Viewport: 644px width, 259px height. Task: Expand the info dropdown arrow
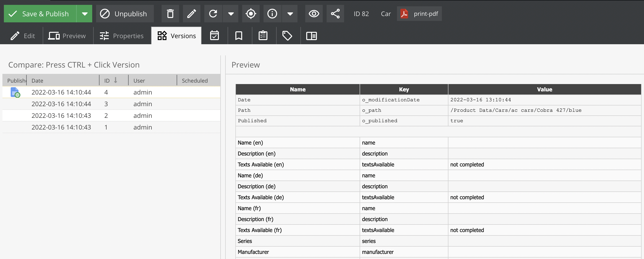click(290, 14)
